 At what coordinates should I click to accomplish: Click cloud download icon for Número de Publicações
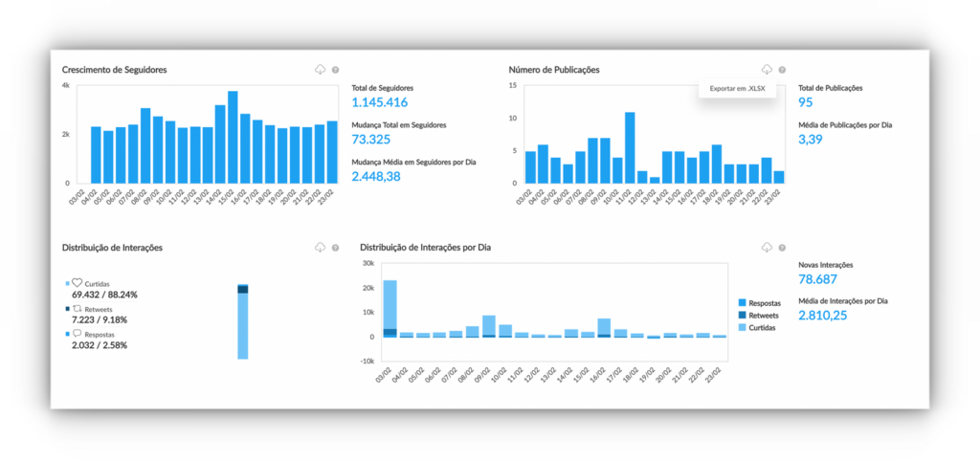(767, 70)
